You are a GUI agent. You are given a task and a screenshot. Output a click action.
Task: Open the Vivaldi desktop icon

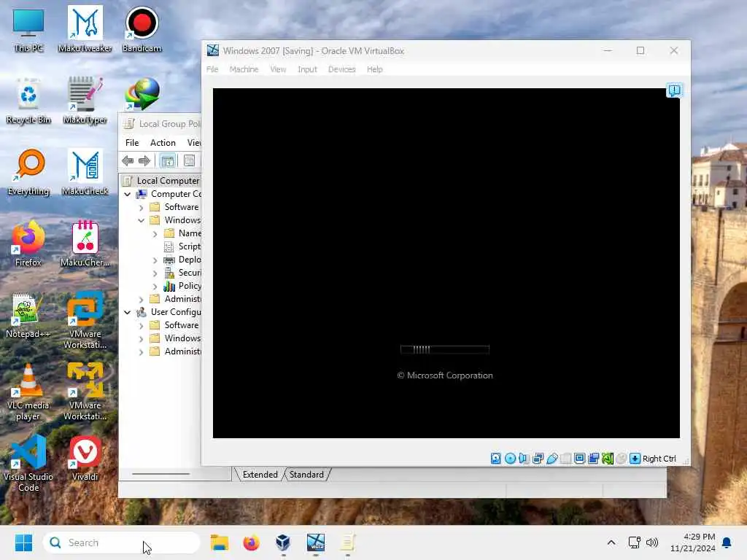(x=85, y=458)
